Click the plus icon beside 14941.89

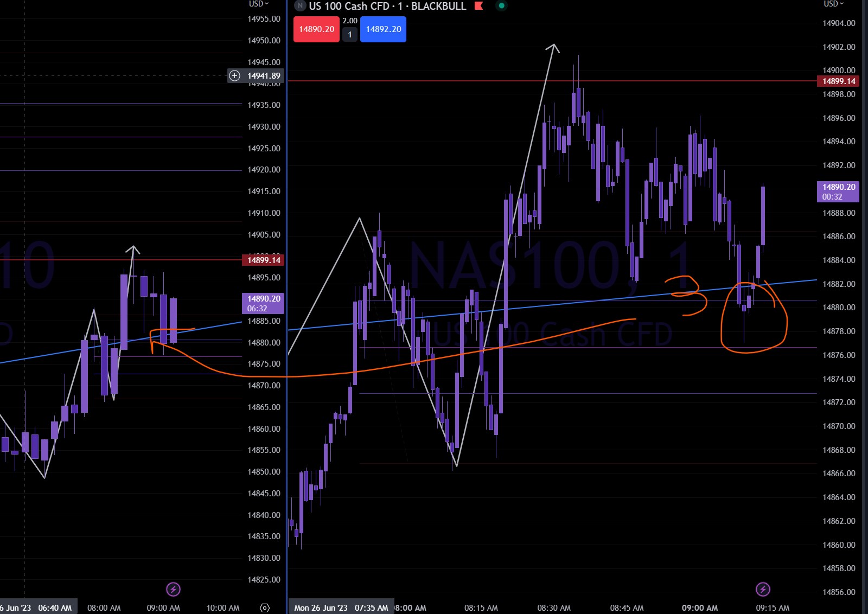(234, 76)
